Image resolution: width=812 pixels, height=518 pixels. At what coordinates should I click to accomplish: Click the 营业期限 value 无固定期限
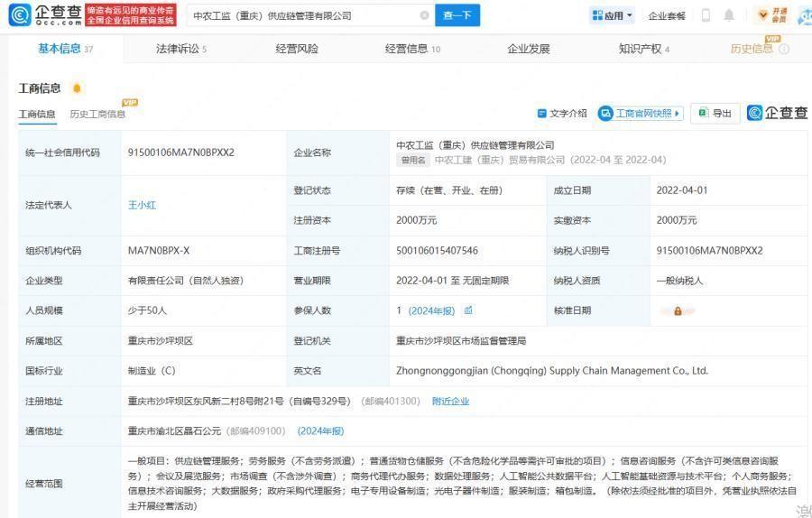coord(485,281)
